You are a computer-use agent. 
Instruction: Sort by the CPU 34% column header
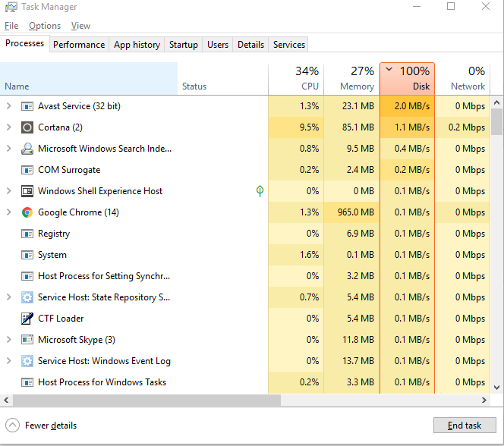(296, 79)
